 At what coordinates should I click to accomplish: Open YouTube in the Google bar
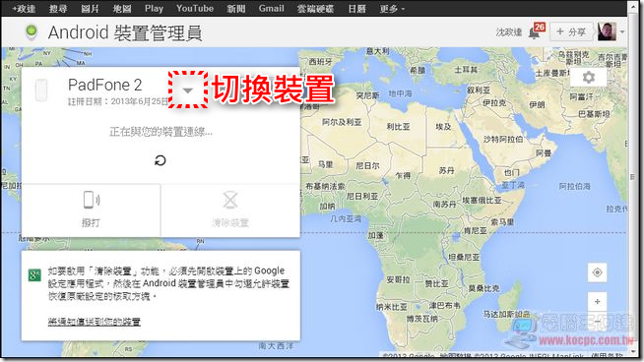pos(195,9)
